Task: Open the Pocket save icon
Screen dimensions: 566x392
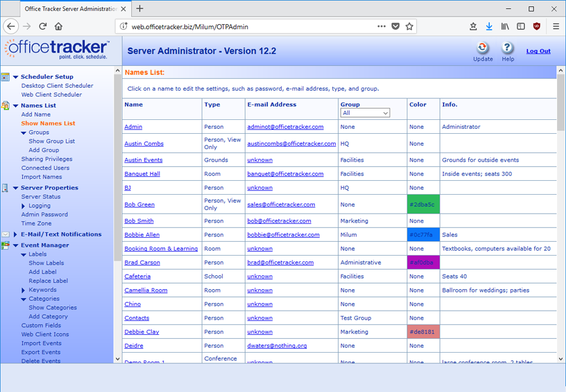Action: pos(395,27)
